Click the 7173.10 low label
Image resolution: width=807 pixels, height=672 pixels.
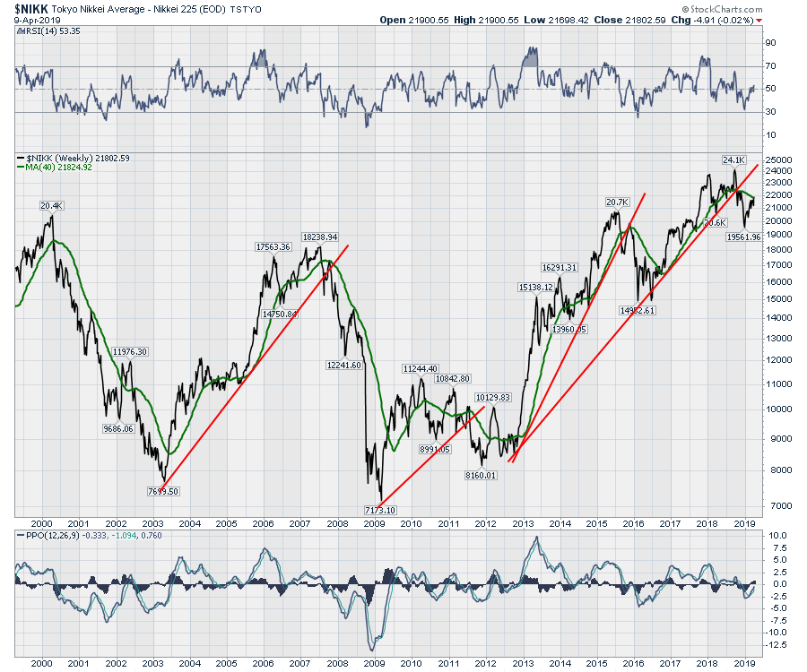pyautogui.click(x=380, y=511)
